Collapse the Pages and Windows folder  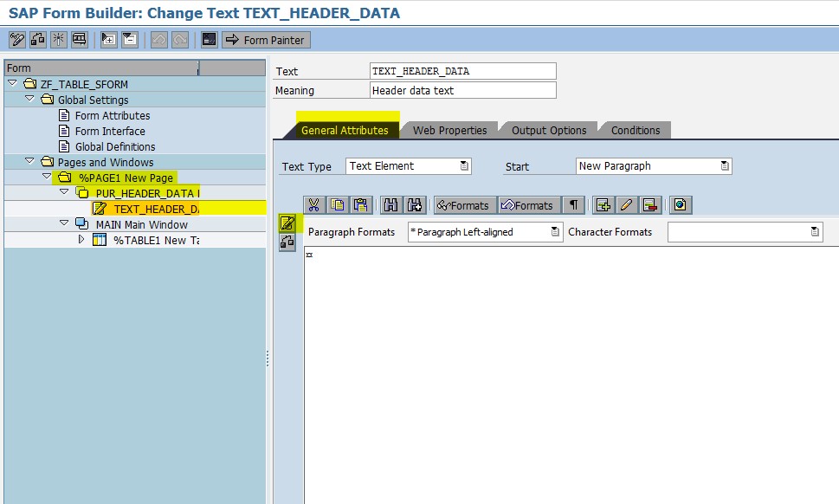click(x=29, y=161)
